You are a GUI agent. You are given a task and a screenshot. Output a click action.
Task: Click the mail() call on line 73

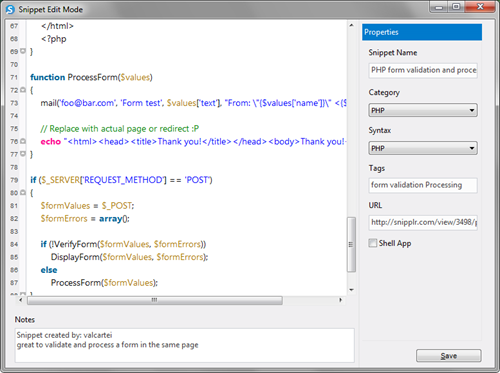pyautogui.click(x=193, y=103)
